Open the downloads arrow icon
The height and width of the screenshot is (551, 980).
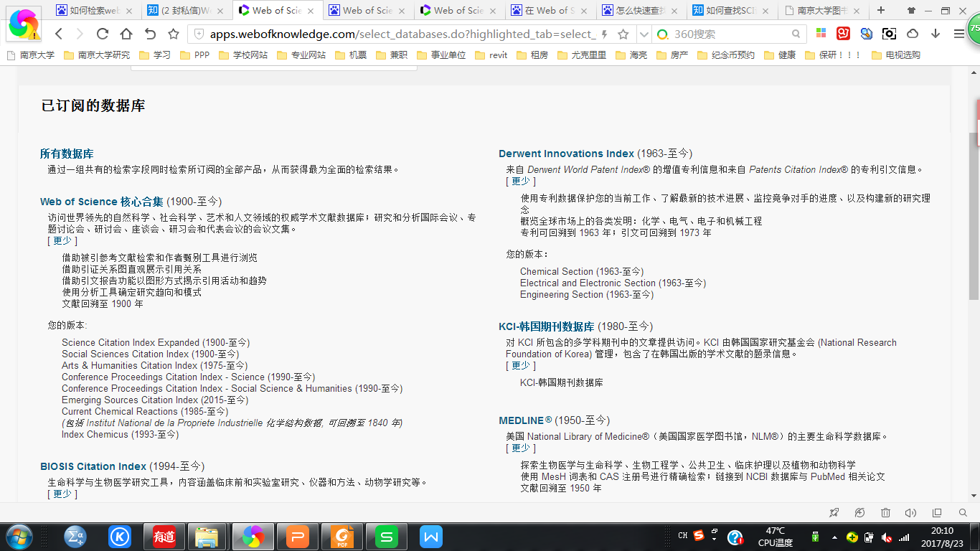936,34
